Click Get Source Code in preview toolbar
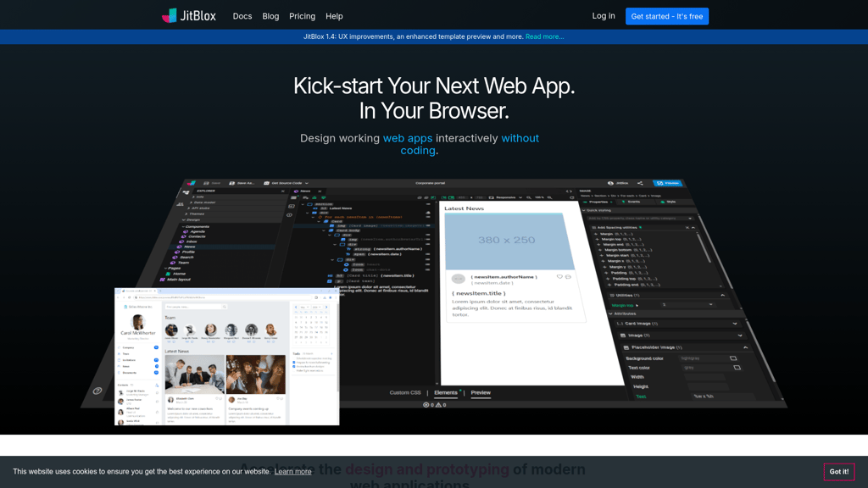 tap(287, 183)
